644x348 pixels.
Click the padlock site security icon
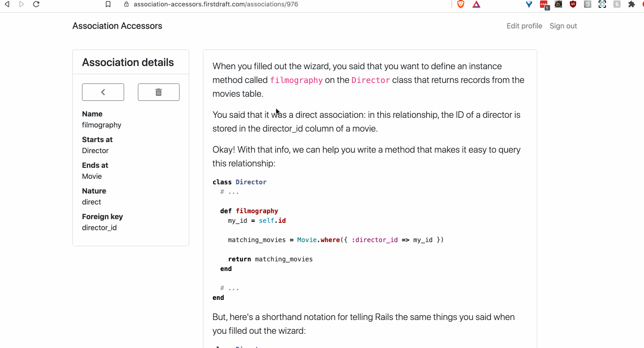pos(126,4)
